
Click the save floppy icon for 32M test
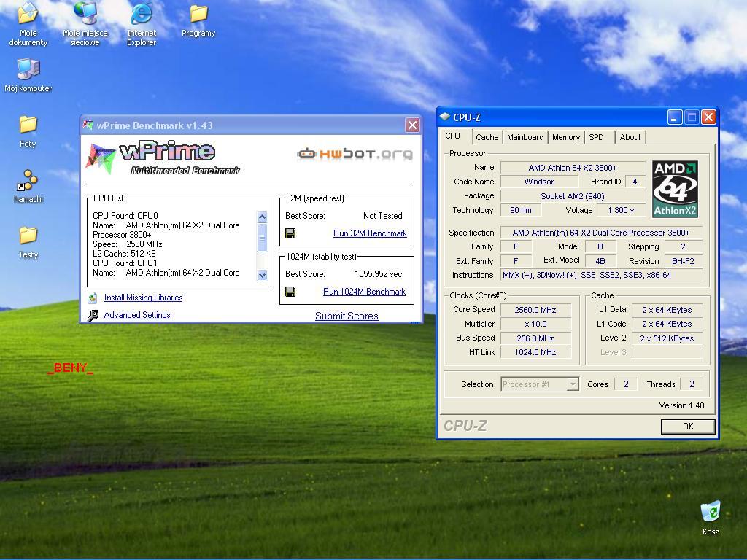290,233
